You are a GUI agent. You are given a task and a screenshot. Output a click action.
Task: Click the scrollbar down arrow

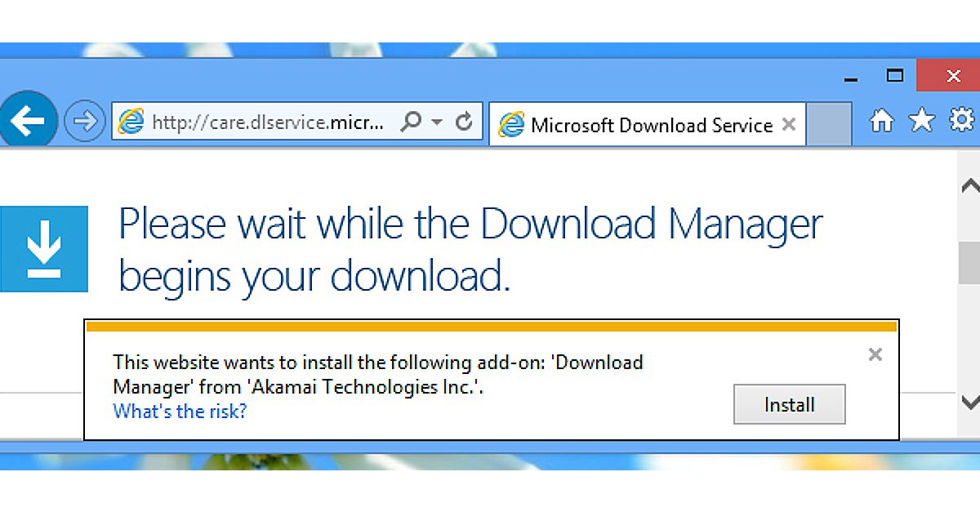coord(970,403)
